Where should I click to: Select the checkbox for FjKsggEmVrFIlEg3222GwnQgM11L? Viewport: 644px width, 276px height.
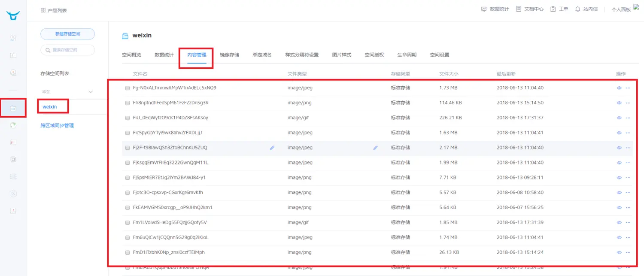128,163
